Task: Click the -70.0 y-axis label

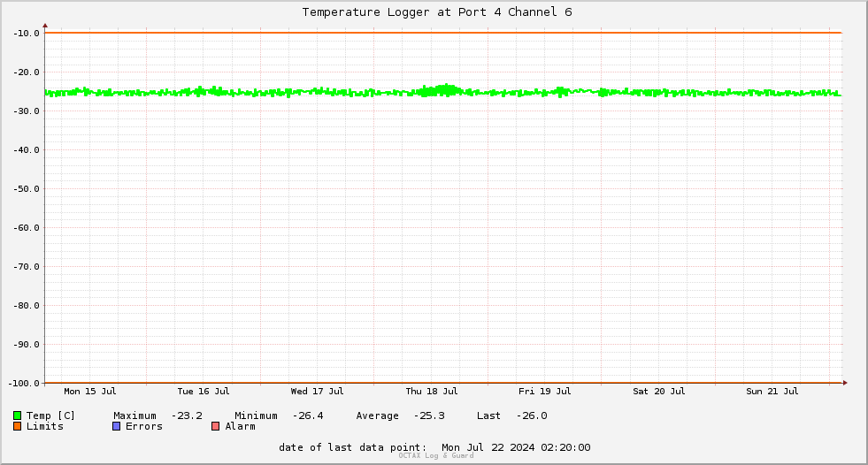Action: (27, 266)
